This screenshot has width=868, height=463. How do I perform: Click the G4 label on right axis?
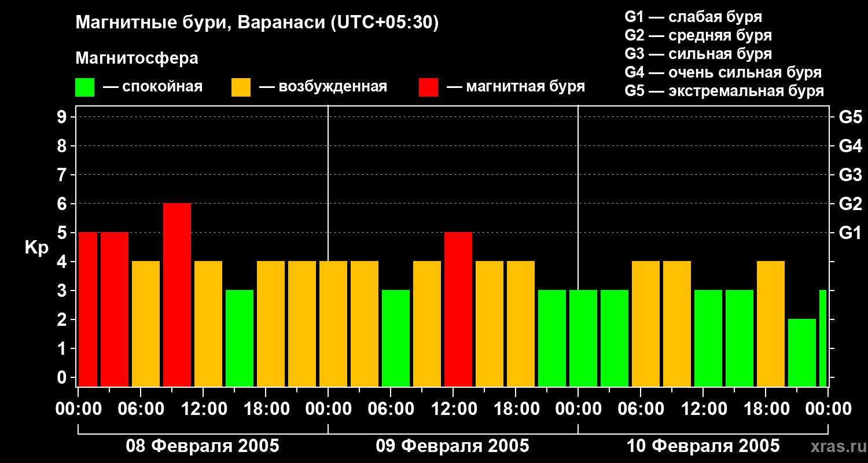(850, 146)
